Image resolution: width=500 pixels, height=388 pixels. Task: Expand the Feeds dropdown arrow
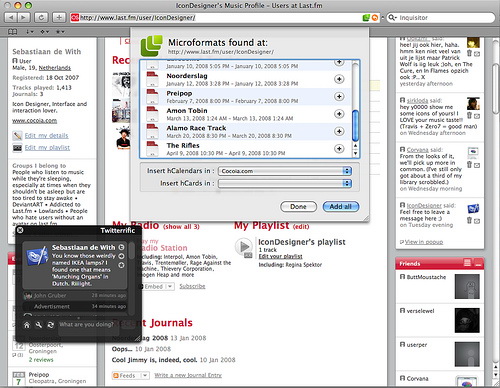[x=145, y=375]
